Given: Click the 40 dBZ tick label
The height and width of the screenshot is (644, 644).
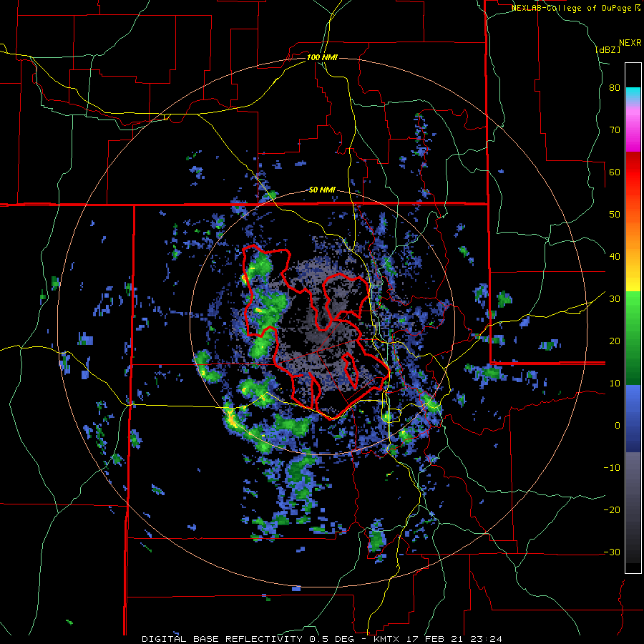Looking at the screenshot, I should pos(615,257).
